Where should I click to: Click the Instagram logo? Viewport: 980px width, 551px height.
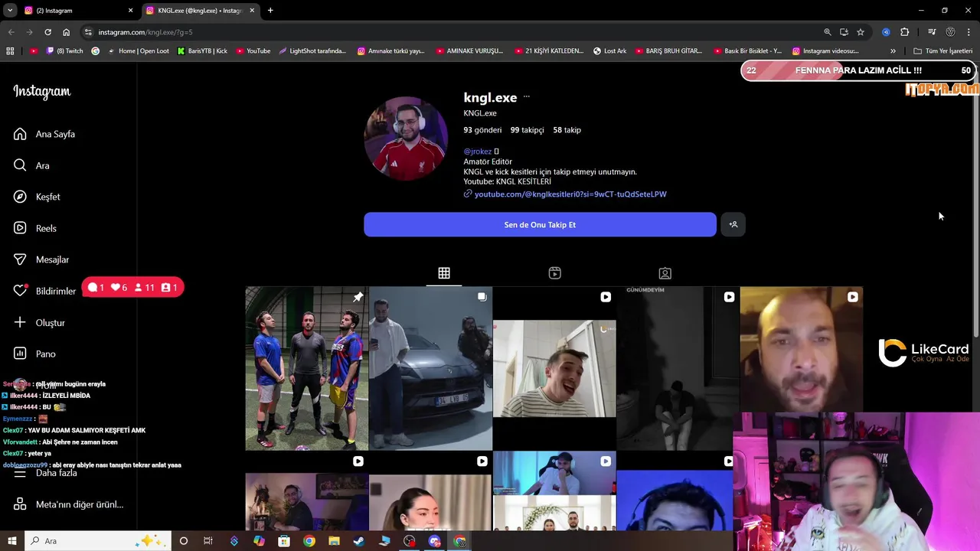[42, 91]
